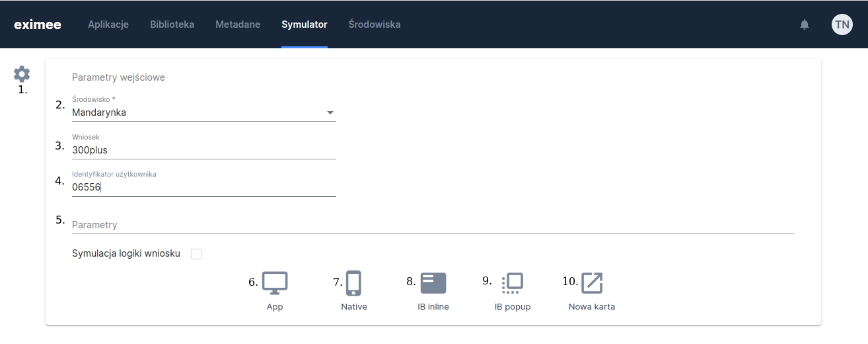Viewport: 868px width, 344px height.
Task: Switch to the Aplikacje tab
Action: (108, 24)
